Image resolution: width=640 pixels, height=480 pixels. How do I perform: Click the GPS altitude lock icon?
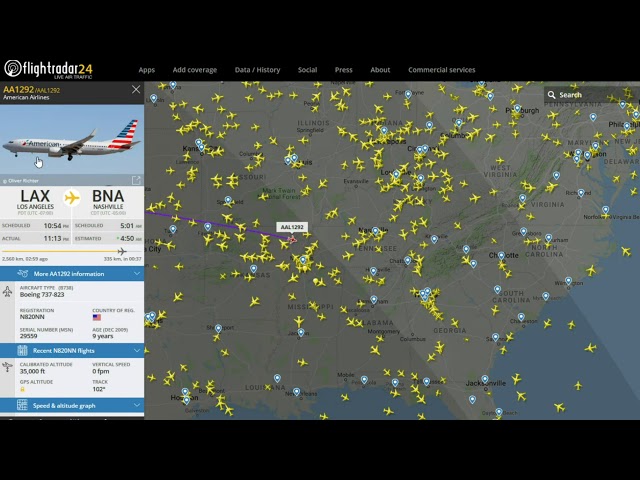(22, 389)
